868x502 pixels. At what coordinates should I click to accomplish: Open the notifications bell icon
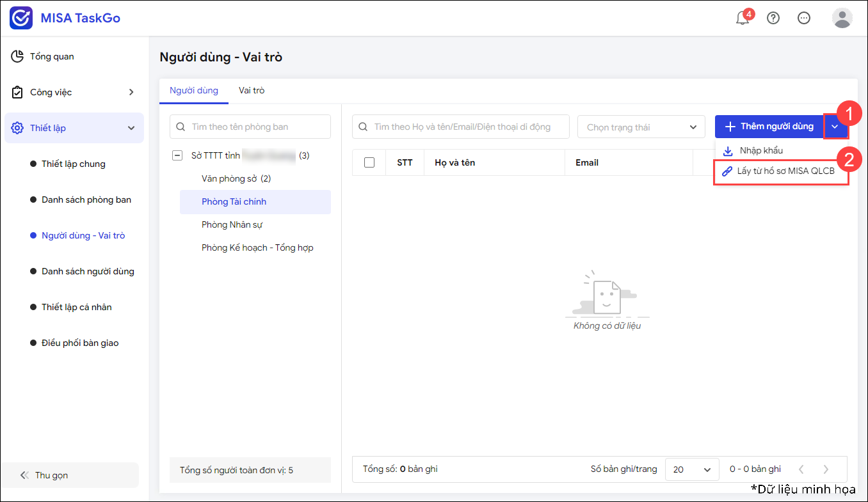point(743,18)
